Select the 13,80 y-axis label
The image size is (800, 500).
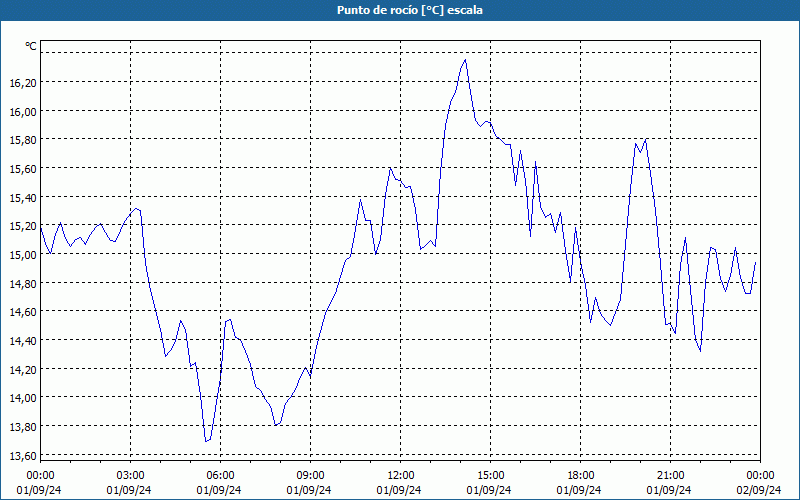[x=23, y=426]
